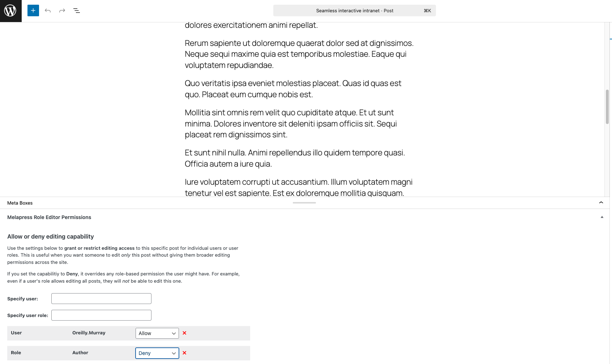This screenshot has width=612, height=364.
Task: Select the paragraph starting "Quo veritatis ipsa"
Action: [x=293, y=89]
